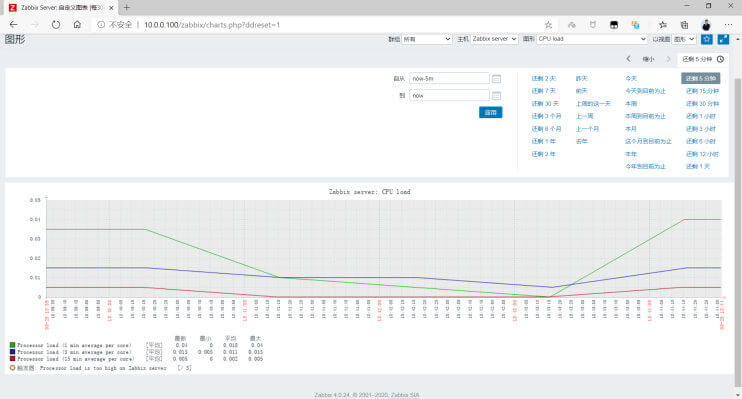Screen dimensions: 742x399
Task: Add page to browser favorites star
Action: [x=548, y=25]
